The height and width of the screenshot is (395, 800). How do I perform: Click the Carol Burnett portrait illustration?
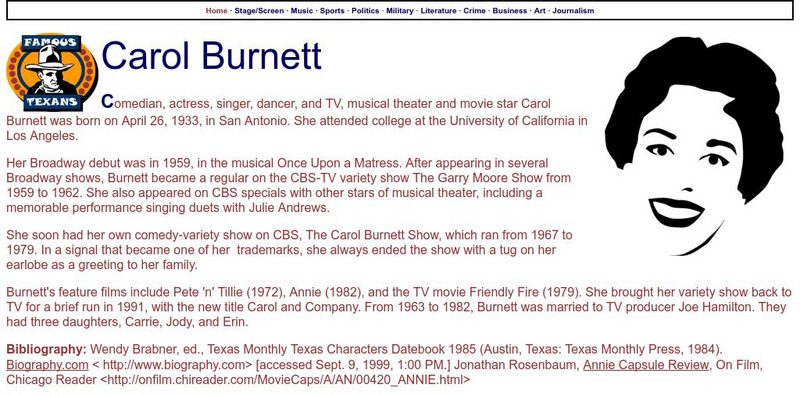click(693, 146)
